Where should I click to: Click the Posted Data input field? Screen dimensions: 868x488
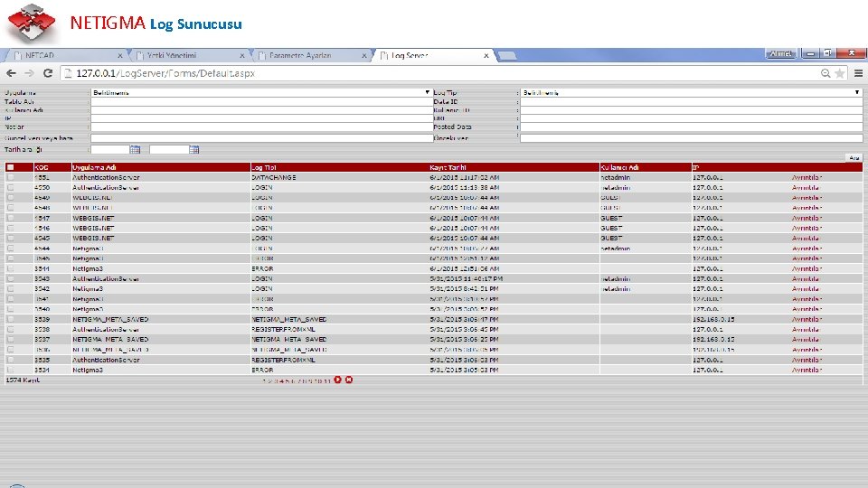[x=692, y=127]
